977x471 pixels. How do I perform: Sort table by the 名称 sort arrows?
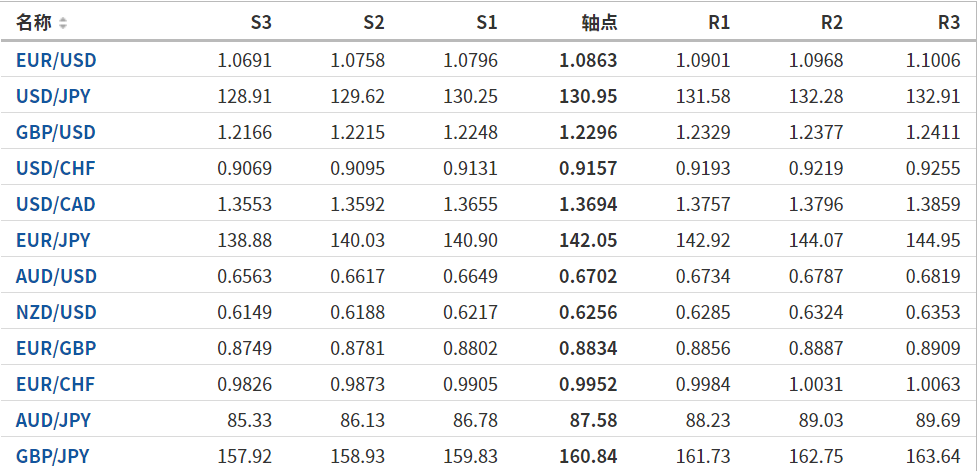[64, 23]
